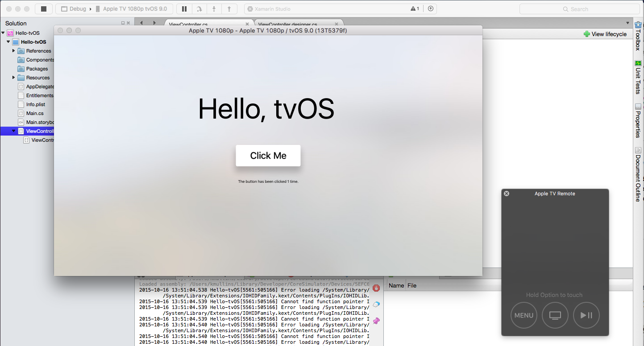Clear the output console with the eraser icon
The width and height of the screenshot is (644, 346).
(x=376, y=304)
